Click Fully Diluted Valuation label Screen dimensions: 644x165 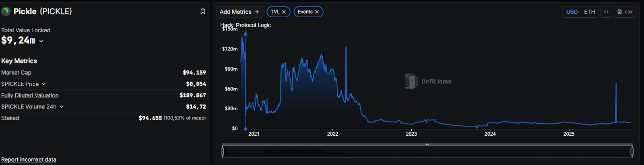click(x=30, y=96)
